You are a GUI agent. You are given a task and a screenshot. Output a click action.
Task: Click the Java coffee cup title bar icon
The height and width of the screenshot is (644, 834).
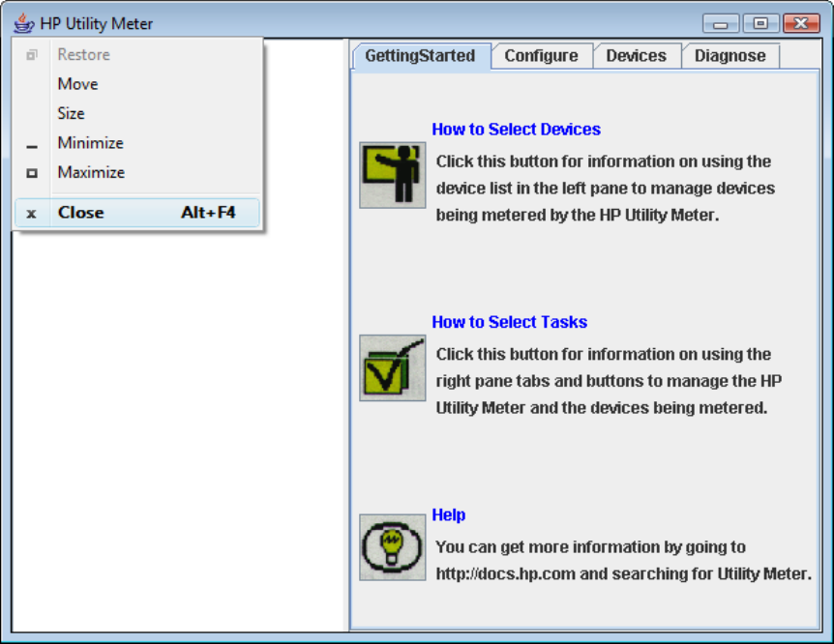click(24, 23)
